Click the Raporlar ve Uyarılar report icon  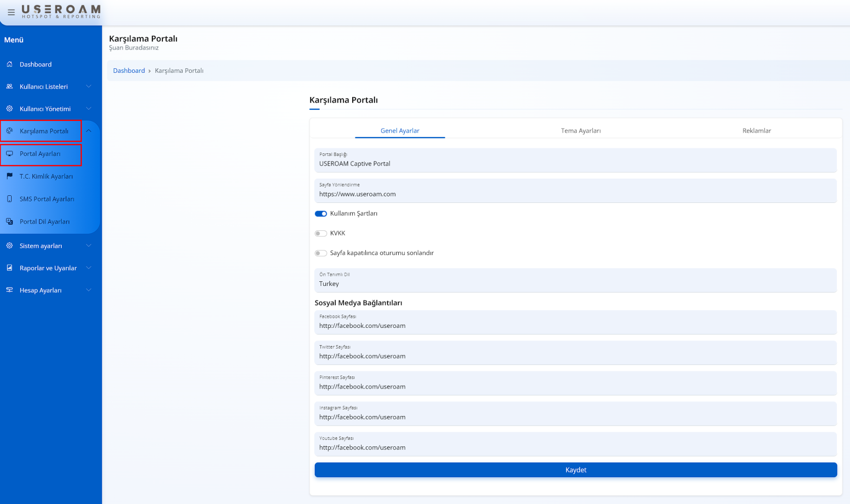point(10,268)
